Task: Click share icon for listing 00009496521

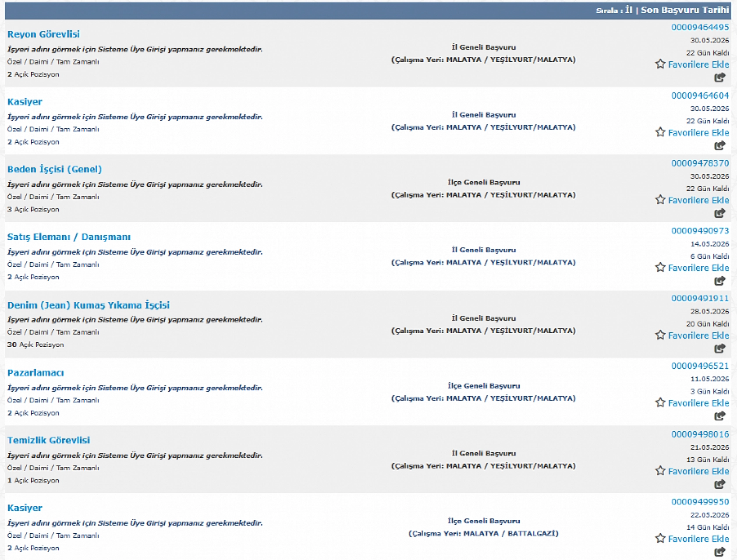Action: (x=720, y=416)
